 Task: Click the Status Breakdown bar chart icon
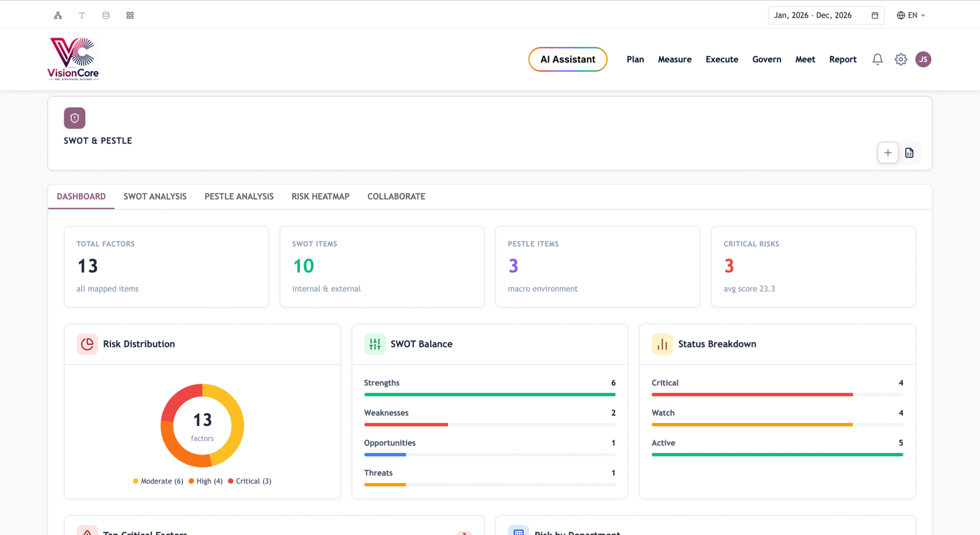[662, 344]
